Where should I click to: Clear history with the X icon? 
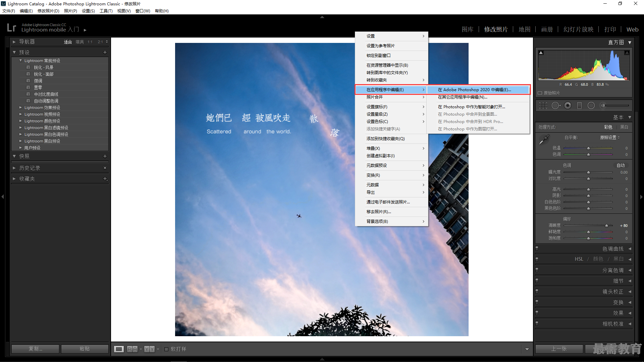click(105, 168)
